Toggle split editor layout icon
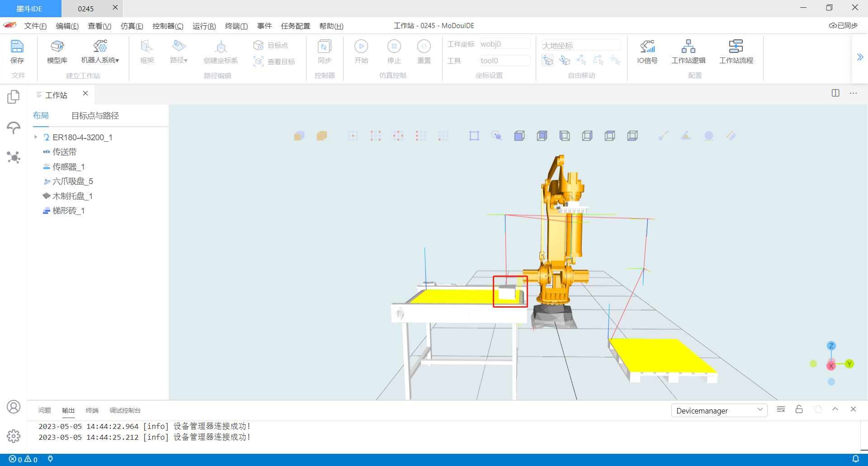The width and height of the screenshot is (868, 466). click(835, 93)
